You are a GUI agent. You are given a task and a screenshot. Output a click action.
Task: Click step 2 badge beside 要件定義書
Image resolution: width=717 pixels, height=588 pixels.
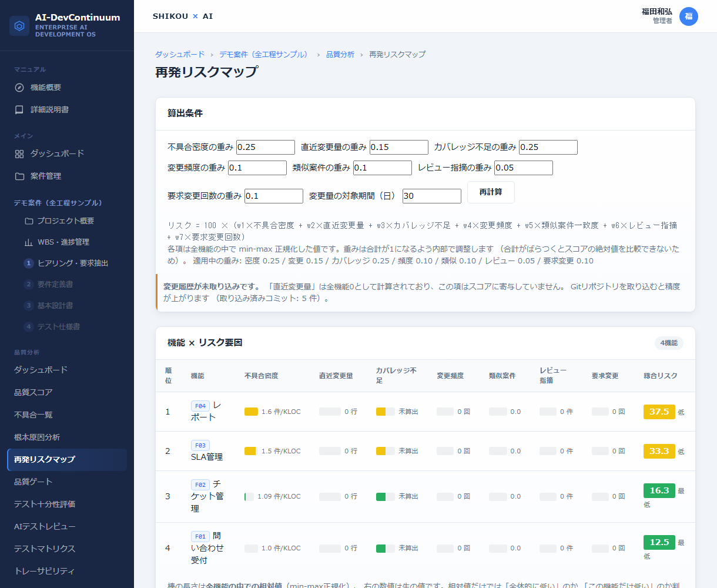coord(28,285)
